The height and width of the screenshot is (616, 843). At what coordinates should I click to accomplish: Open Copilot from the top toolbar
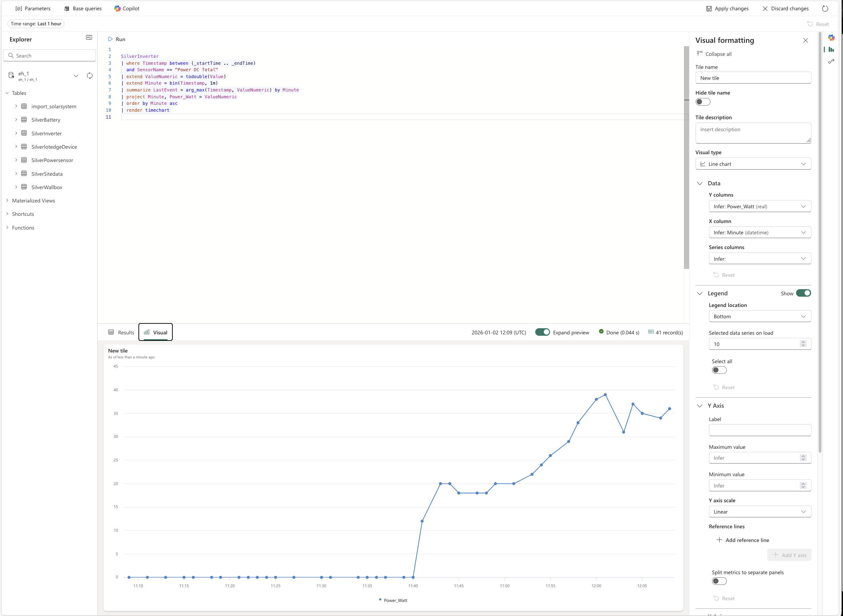point(127,9)
